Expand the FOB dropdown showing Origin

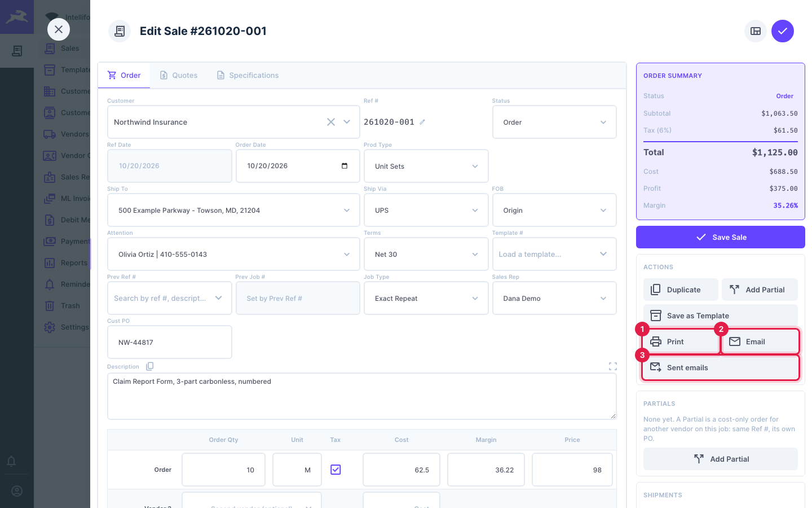click(x=554, y=210)
